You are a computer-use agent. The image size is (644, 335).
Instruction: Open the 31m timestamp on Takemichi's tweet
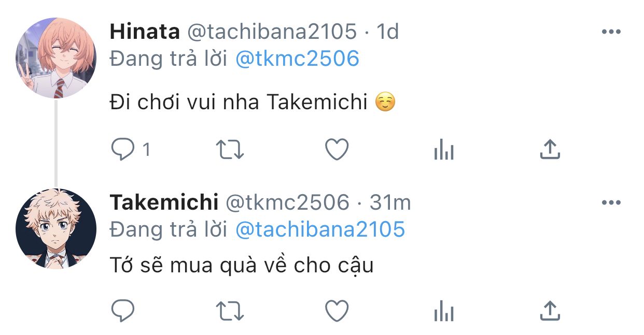(390, 202)
